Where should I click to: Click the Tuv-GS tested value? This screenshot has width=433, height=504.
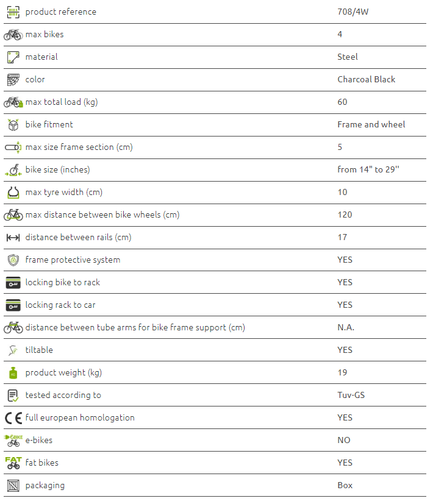(x=352, y=396)
